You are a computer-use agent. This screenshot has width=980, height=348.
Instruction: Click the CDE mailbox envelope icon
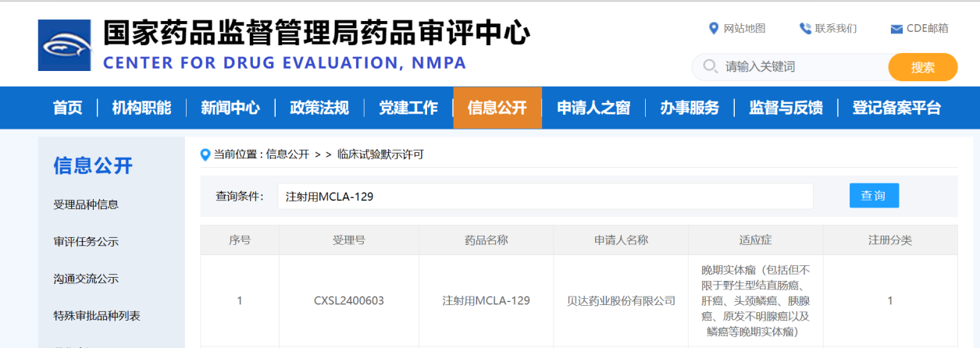coord(896,30)
